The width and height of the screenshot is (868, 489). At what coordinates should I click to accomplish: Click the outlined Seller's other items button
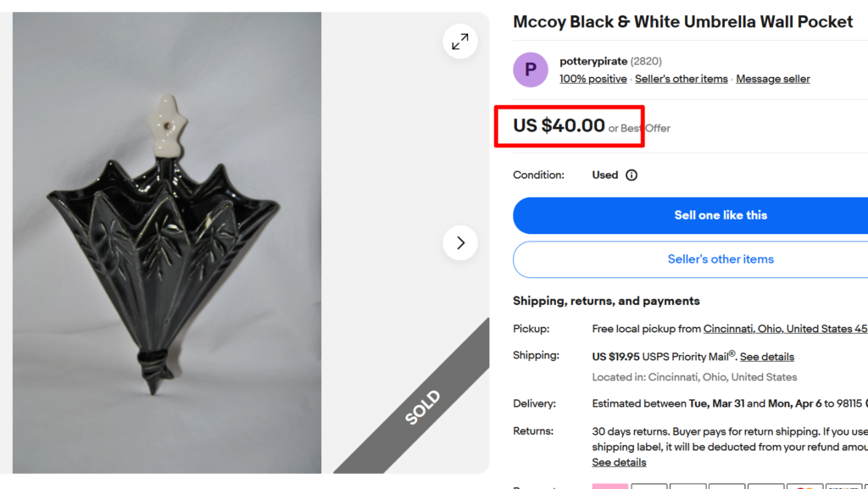[721, 259]
